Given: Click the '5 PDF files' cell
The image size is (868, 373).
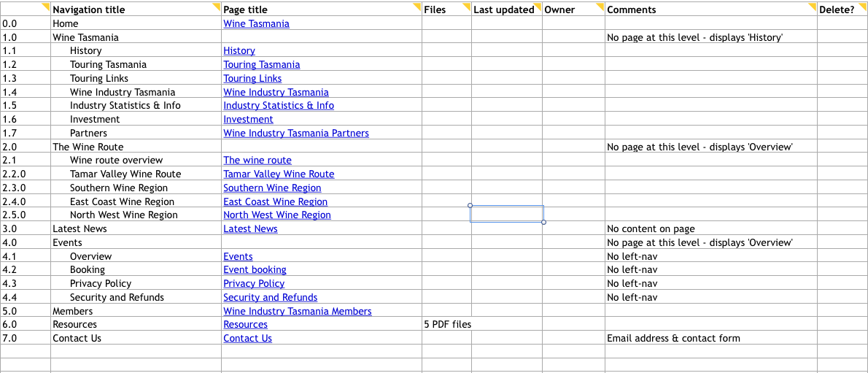Looking at the screenshot, I should coord(446,325).
